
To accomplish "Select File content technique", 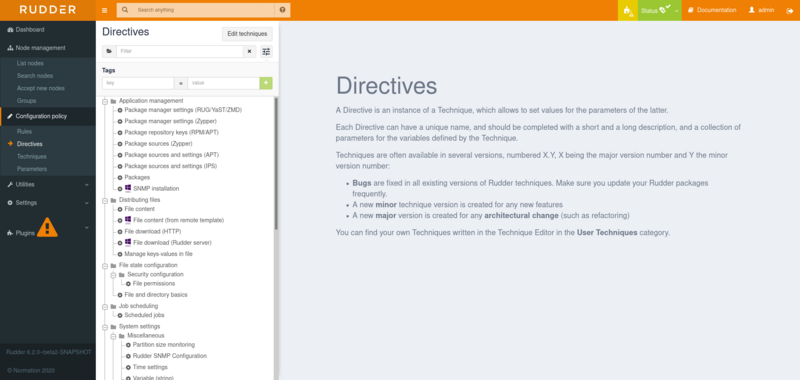I will click(x=139, y=209).
